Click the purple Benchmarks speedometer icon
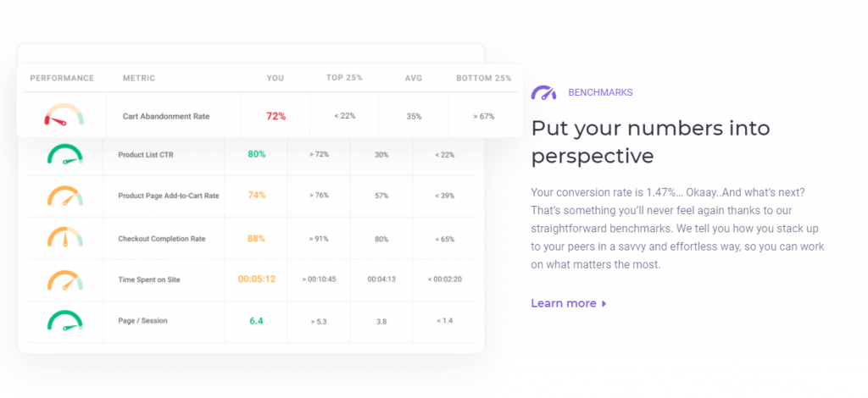 point(543,92)
